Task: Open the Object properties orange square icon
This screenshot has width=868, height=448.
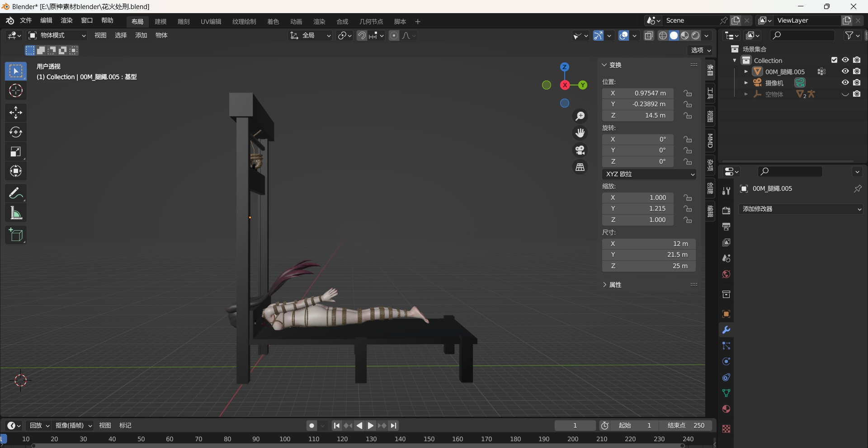Action: pos(726,314)
